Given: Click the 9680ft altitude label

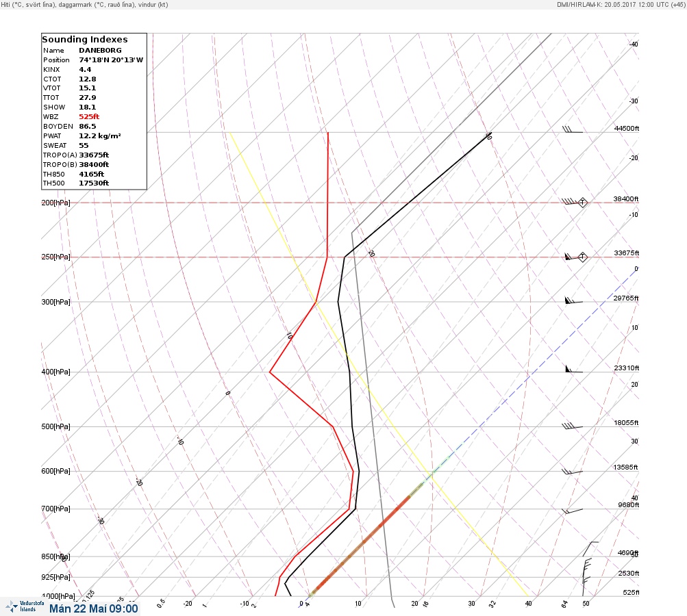Looking at the screenshot, I should [628, 505].
